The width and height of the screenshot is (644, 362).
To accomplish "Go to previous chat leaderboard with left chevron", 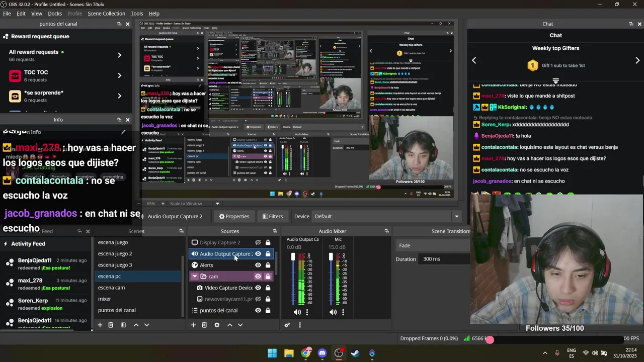I will [474, 60].
